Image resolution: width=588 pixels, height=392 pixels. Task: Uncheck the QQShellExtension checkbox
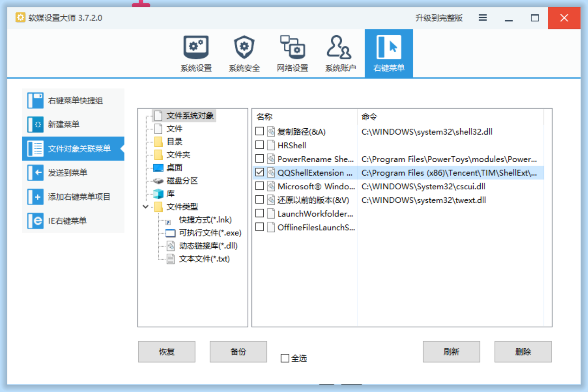point(260,173)
